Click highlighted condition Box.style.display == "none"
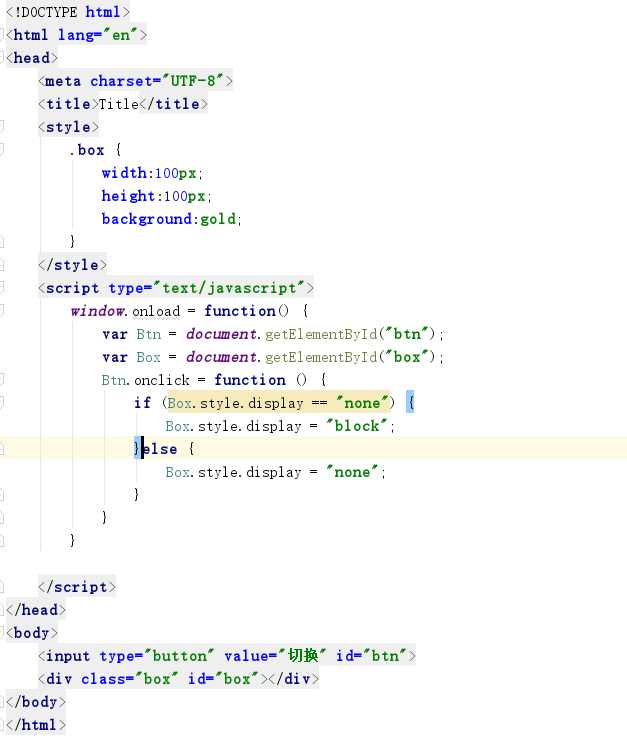Image resolution: width=627 pixels, height=747 pixels. tap(278, 403)
